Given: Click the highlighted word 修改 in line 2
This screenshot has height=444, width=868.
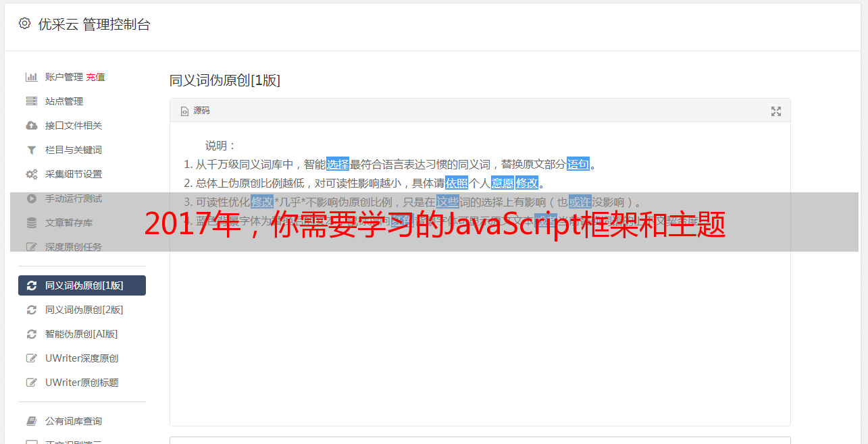Looking at the screenshot, I should (x=527, y=183).
